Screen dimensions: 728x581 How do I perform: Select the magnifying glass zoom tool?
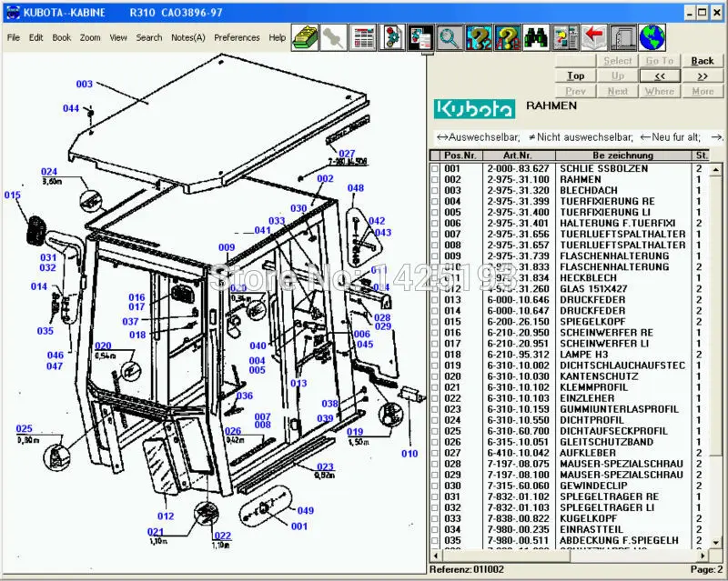pyautogui.click(x=450, y=37)
